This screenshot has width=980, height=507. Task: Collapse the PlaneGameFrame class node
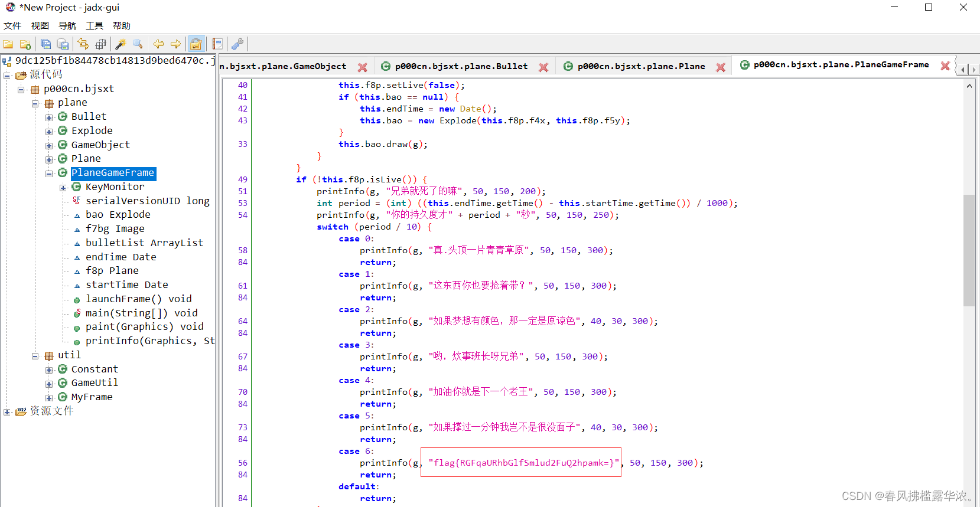49,174
